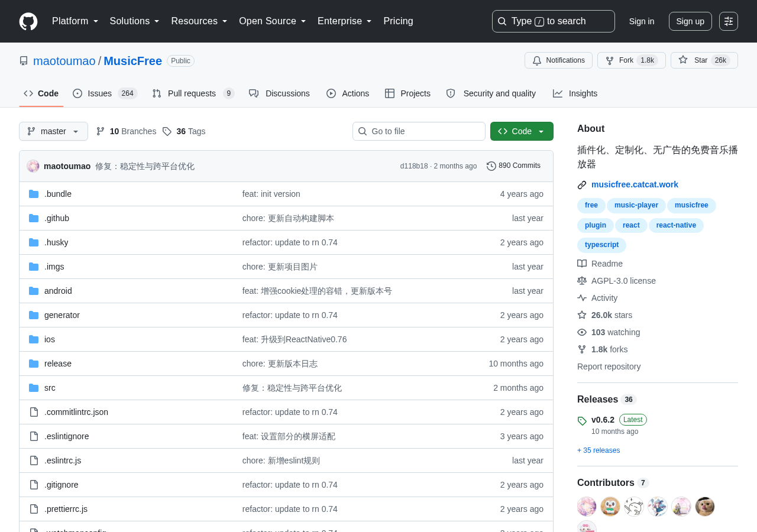Viewport: 757px width, 532px height.
Task: Open the release folder
Action: pyautogui.click(x=58, y=364)
